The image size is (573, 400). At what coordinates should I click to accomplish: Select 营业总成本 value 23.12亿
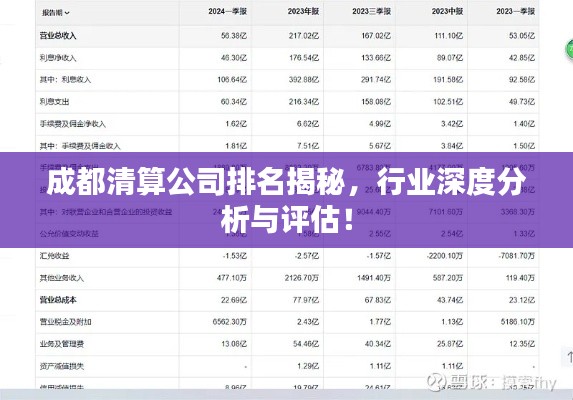[522, 300]
